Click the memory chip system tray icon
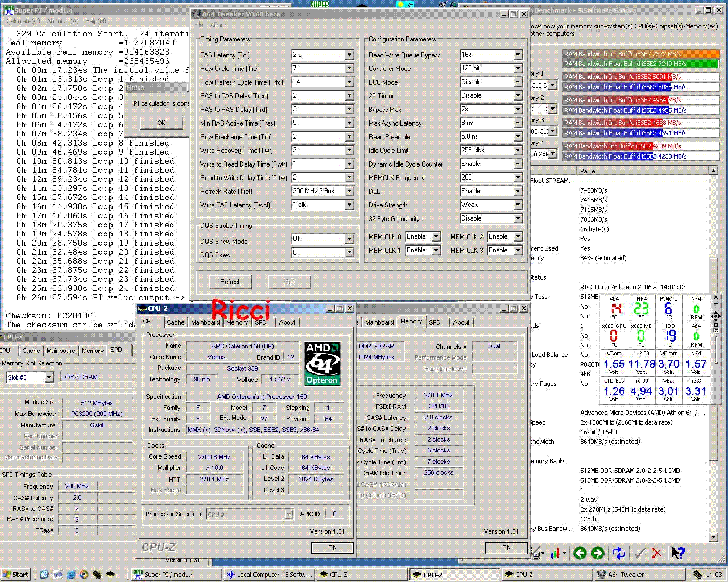728x582 pixels. click(697, 575)
